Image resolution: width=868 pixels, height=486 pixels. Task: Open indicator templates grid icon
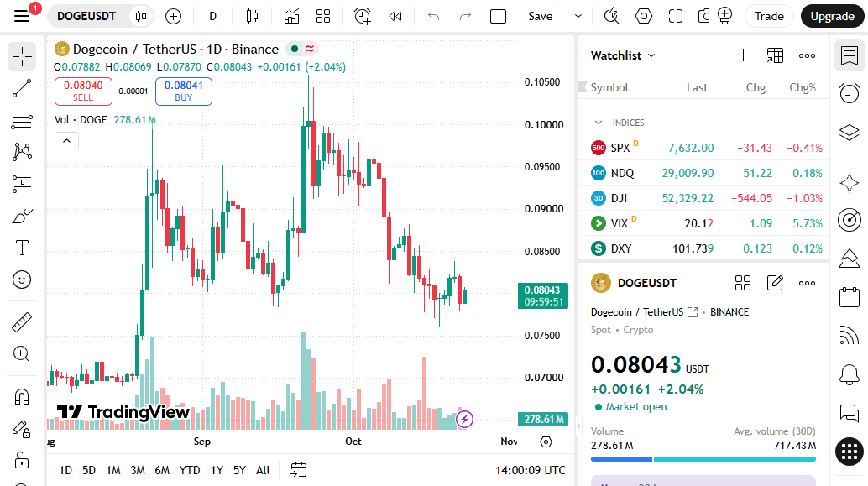(322, 16)
